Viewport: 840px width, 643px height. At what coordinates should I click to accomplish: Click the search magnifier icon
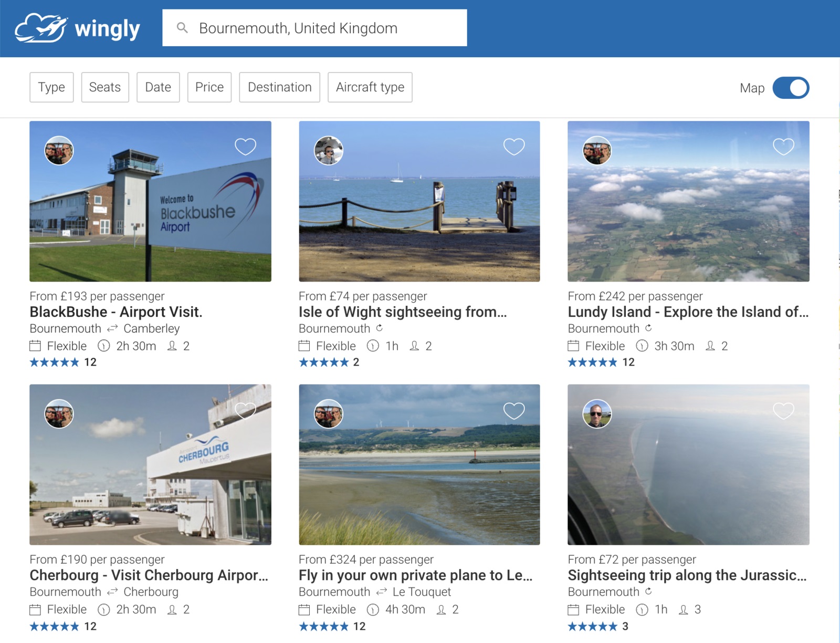[182, 28]
